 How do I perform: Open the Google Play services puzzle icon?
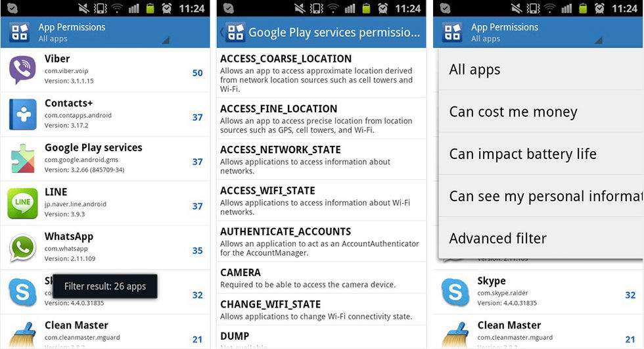click(x=22, y=158)
